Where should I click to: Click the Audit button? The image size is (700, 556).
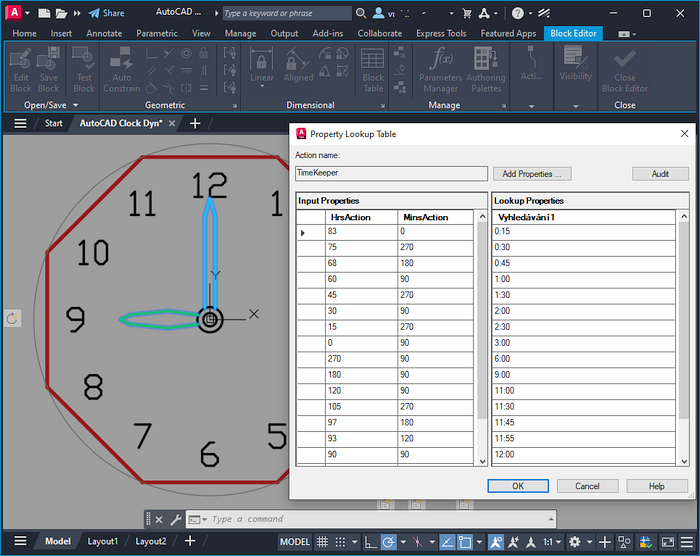point(660,174)
